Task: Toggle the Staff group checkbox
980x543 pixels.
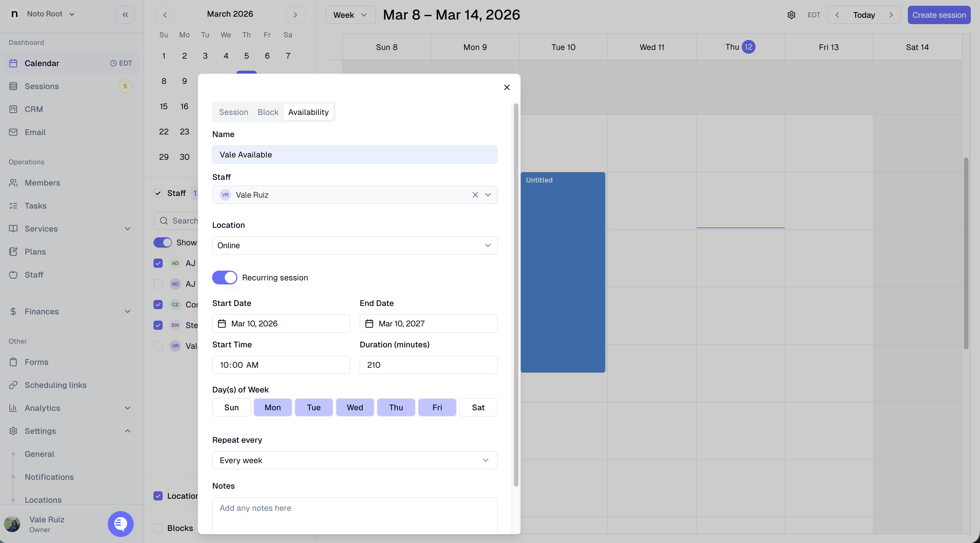Action: [x=158, y=193]
